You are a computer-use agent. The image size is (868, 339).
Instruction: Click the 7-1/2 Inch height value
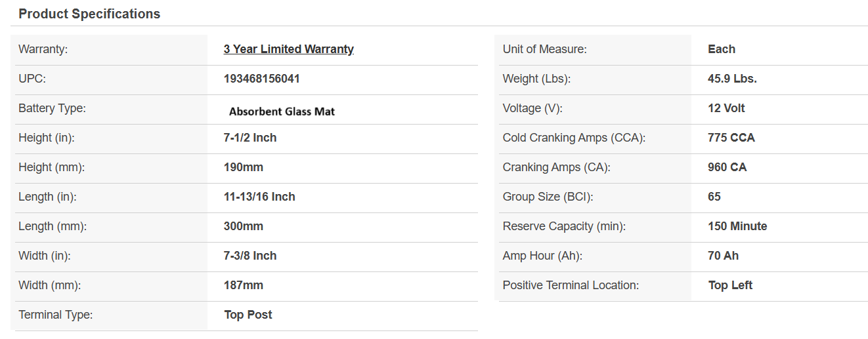pyautogui.click(x=250, y=138)
